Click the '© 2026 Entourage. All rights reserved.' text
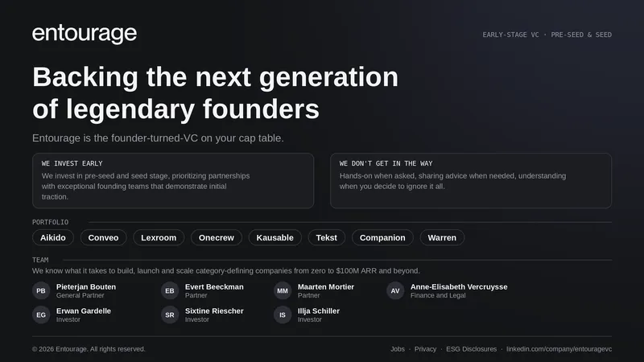This screenshot has width=644, height=362. 89,349
